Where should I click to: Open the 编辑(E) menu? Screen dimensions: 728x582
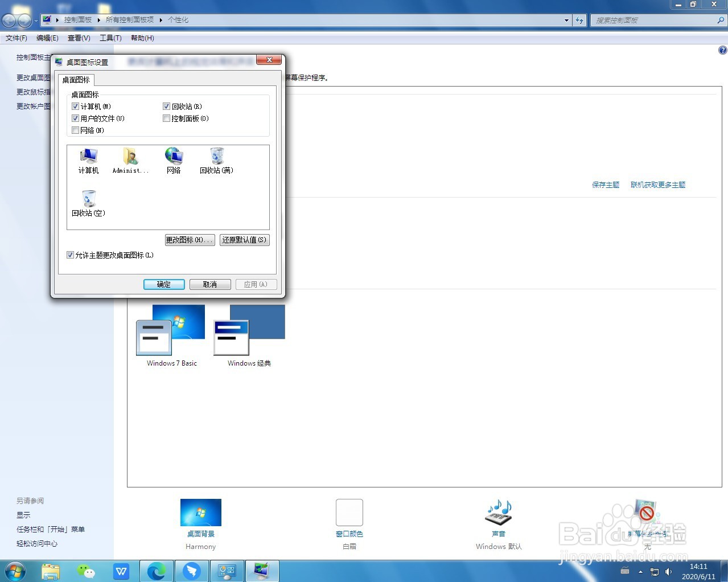pyautogui.click(x=47, y=38)
